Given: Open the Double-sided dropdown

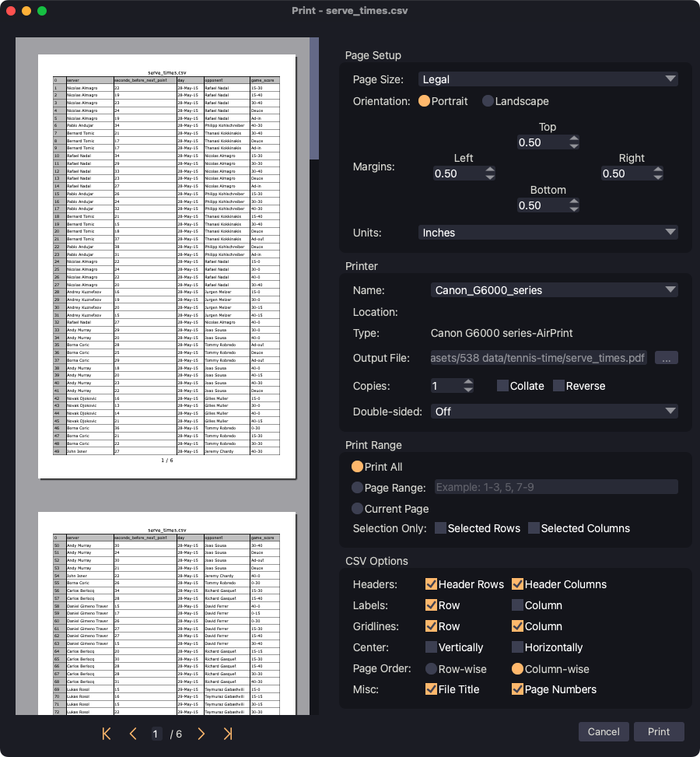Looking at the screenshot, I should click(554, 411).
